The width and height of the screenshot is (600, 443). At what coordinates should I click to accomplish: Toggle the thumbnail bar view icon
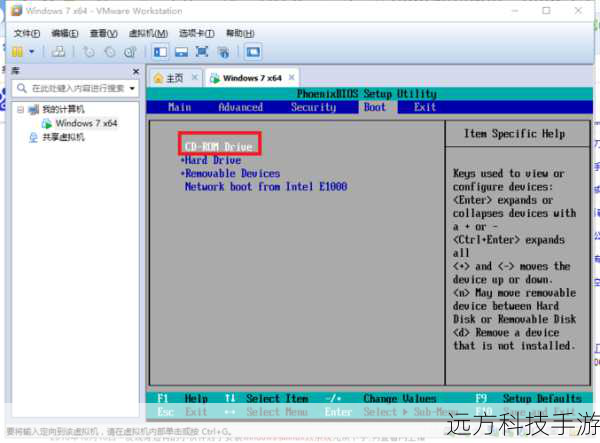pos(181,52)
